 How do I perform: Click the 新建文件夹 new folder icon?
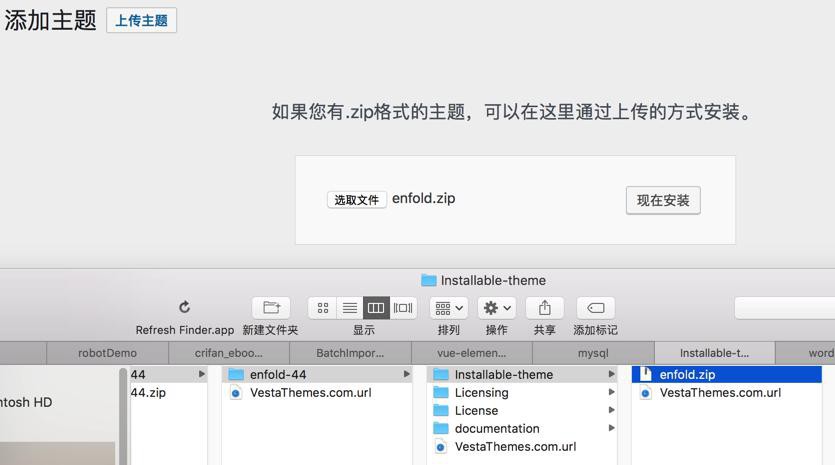[x=271, y=308]
